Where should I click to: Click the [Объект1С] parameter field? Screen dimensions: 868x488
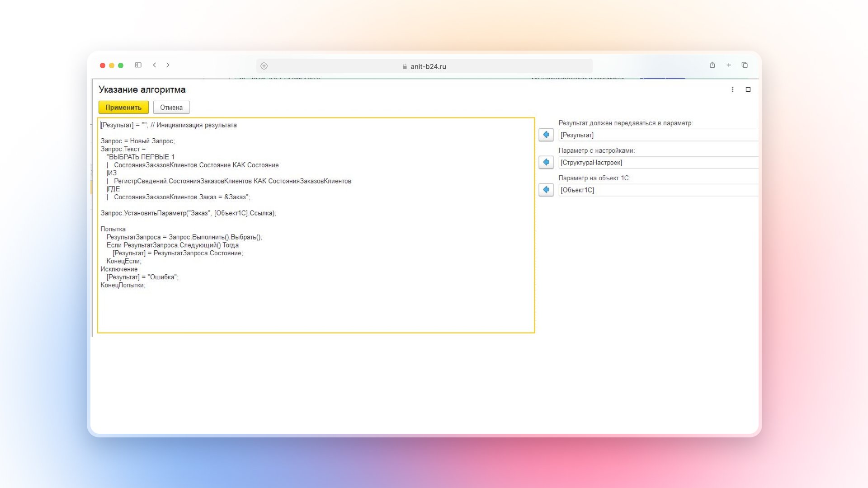658,190
